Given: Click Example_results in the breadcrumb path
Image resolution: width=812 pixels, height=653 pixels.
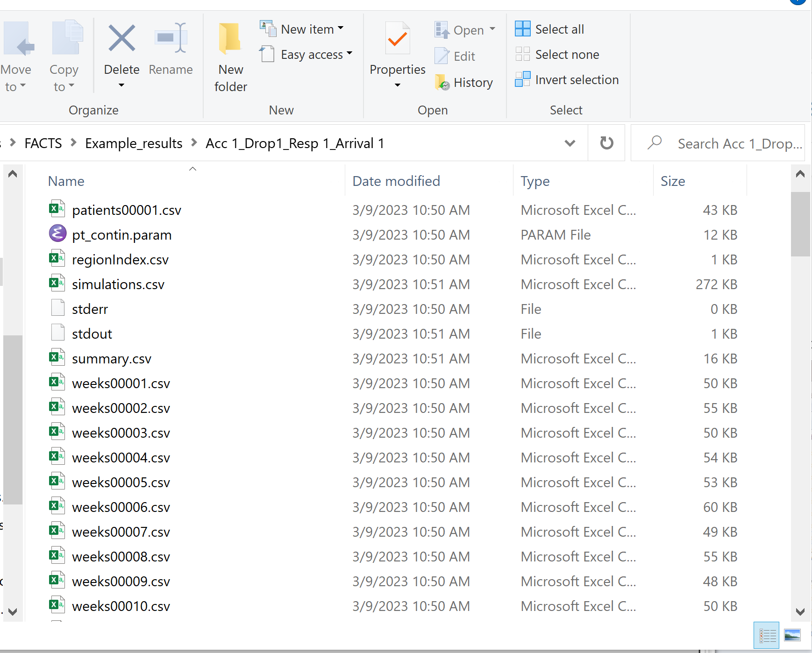Looking at the screenshot, I should click(134, 143).
